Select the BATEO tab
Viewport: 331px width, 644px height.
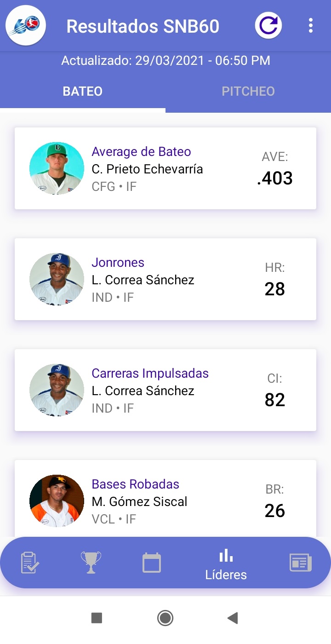(83, 91)
